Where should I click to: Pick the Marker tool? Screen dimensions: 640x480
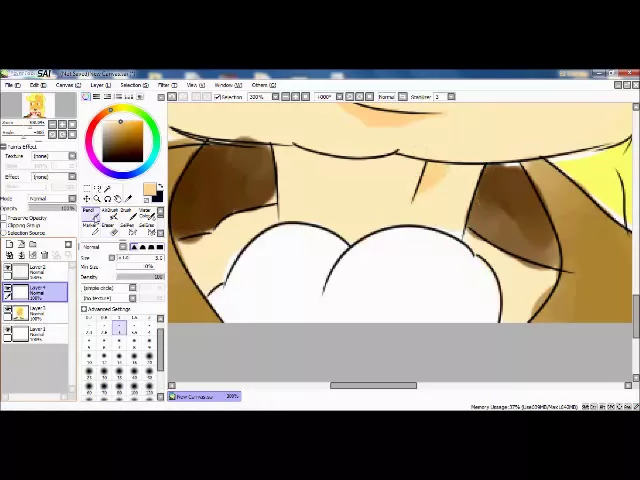click(x=88, y=225)
